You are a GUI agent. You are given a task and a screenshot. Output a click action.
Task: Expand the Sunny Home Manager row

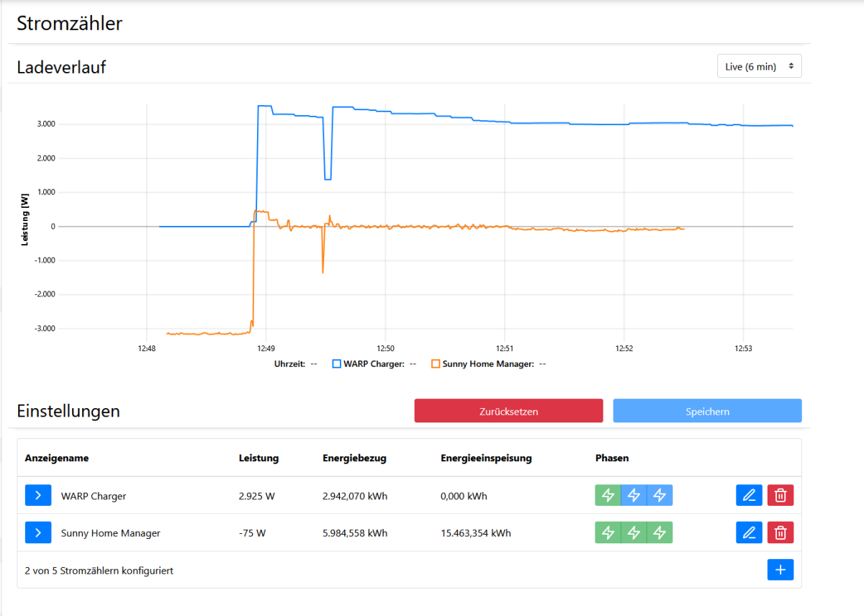[37, 533]
